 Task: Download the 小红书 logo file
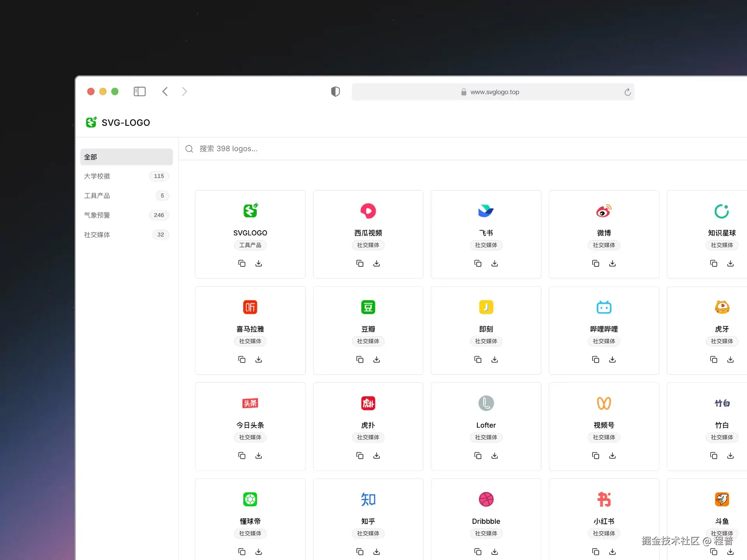click(x=612, y=551)
